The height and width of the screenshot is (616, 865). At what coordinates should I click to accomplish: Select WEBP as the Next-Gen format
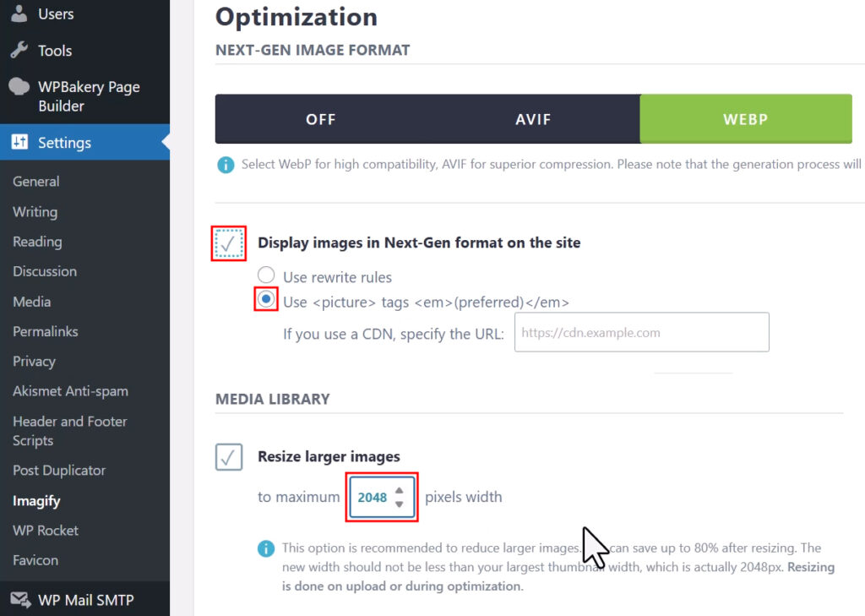(x=745, y=119)
